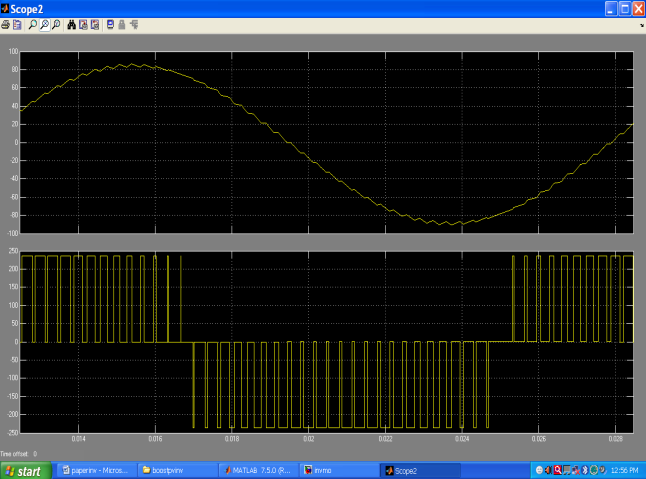
Task: Switch to the paperinv Microsoft Word window
Action: pos(95,469)
